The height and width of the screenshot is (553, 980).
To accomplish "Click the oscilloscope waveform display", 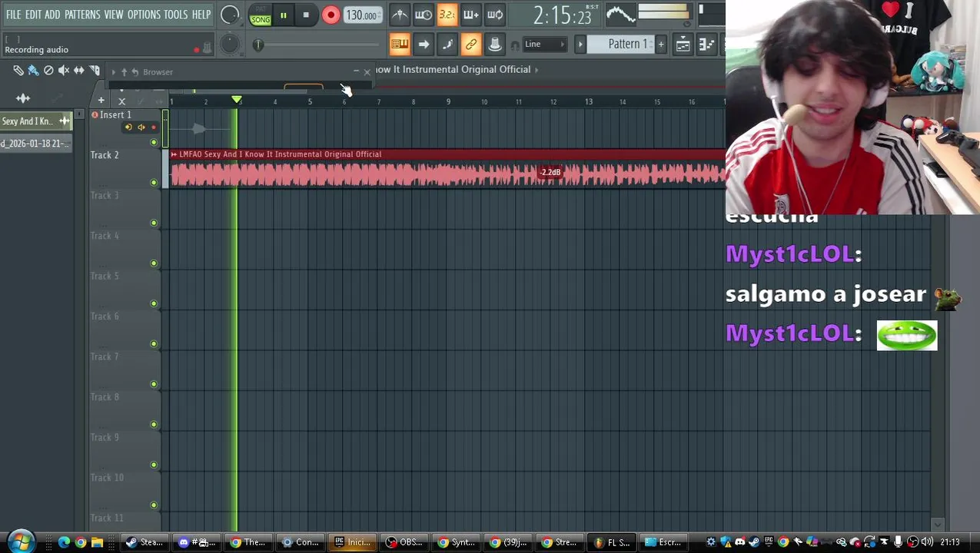I will pos(621,14).
